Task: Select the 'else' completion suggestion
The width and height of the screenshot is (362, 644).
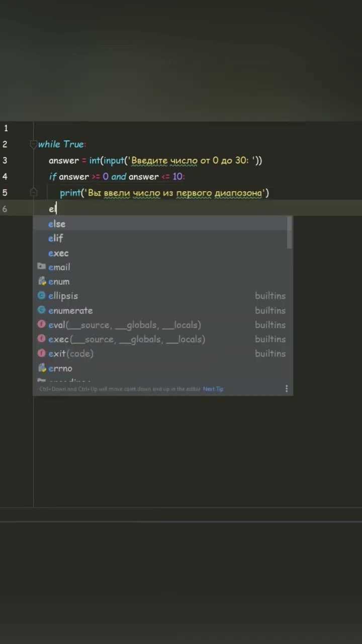Action: click(163, 224)
